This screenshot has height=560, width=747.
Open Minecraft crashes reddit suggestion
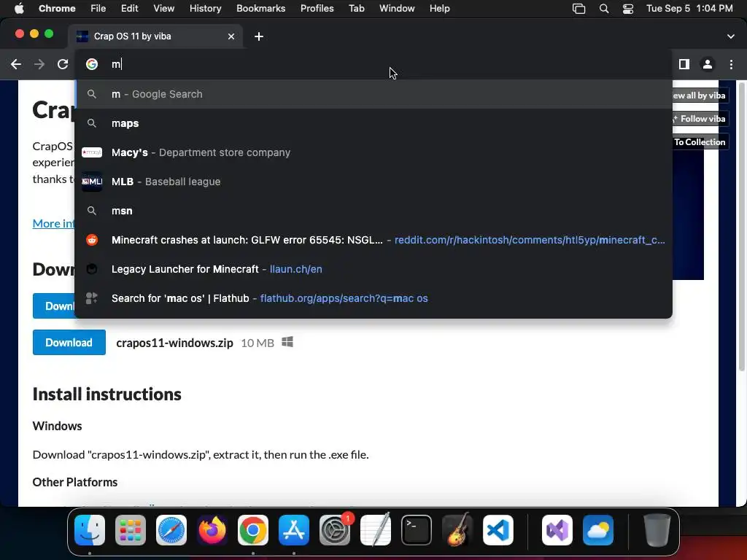click(373, 240)
